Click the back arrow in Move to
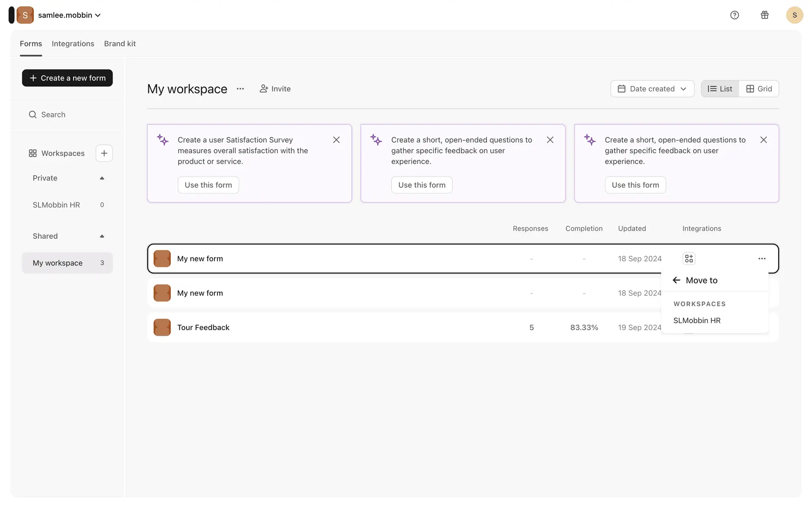Screen dimensions: 812x508 pos(676,280)
